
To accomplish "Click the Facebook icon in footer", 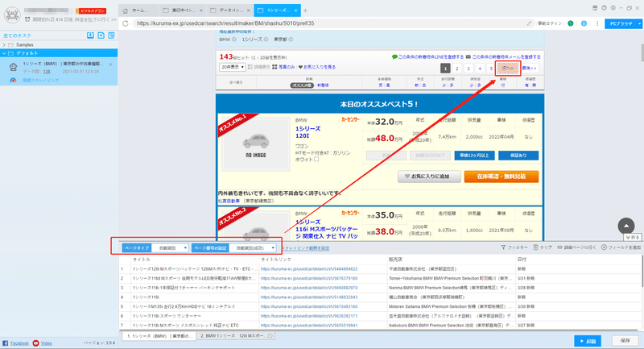I will [x=5, y=343].
